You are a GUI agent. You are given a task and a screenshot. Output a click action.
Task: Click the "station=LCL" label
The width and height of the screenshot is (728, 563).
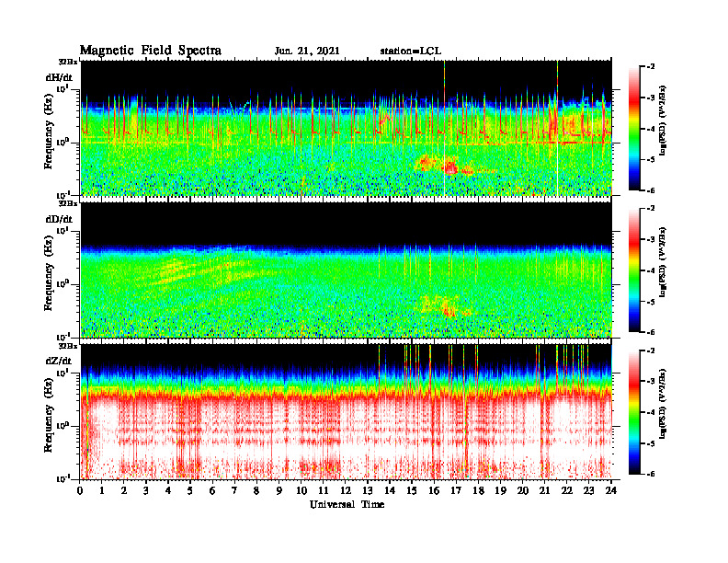tap(411, 52)
